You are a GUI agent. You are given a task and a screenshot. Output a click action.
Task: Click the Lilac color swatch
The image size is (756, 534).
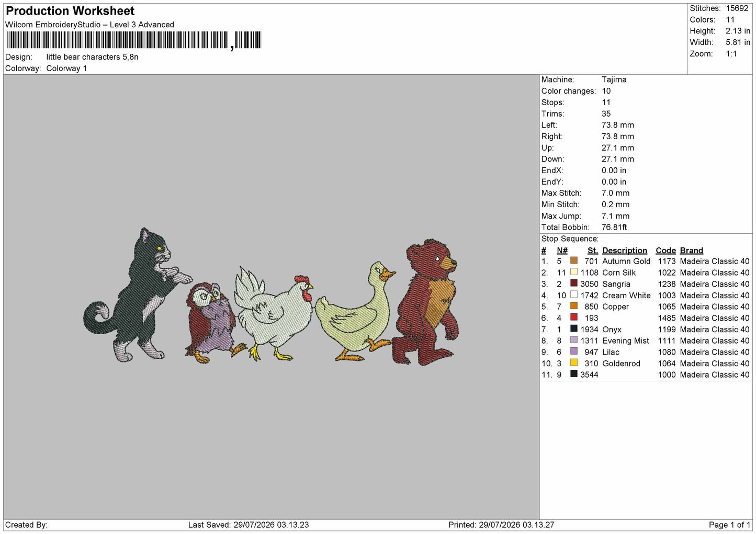574,351
